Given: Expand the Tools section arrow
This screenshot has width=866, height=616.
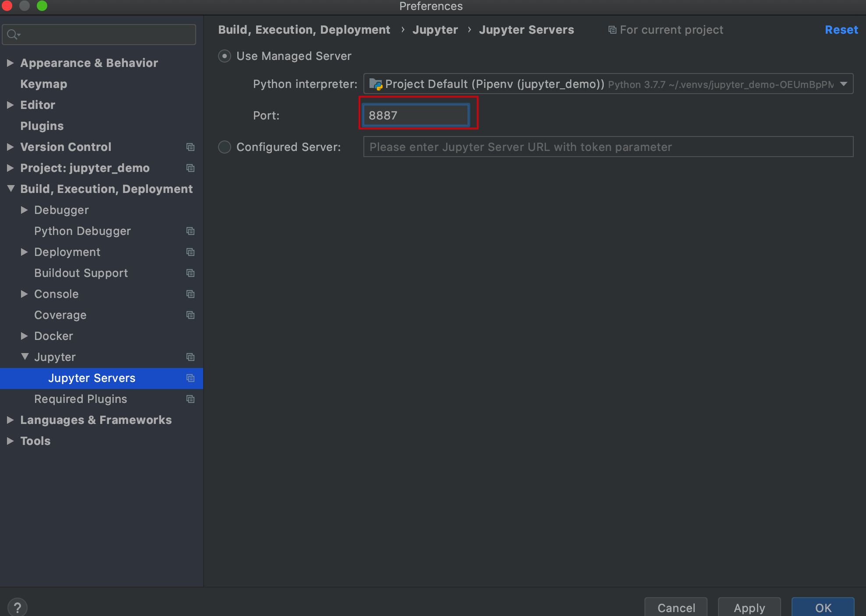Looking at the screenshot, I should (x=11, y=441).
